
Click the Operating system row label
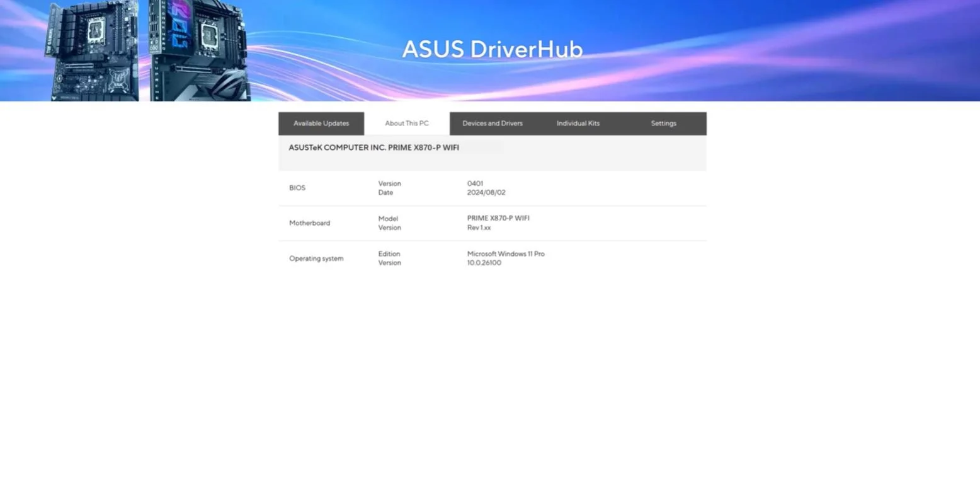[x=316, y=258]
